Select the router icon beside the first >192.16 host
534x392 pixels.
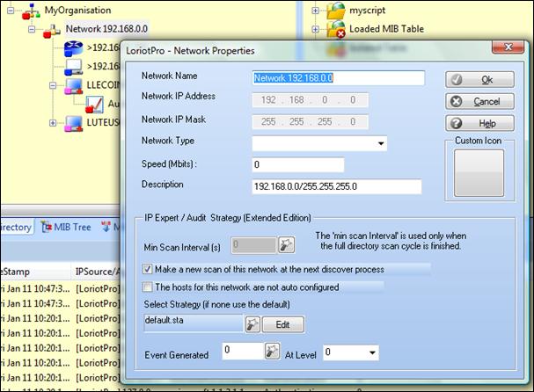click(x=74, y=48)
